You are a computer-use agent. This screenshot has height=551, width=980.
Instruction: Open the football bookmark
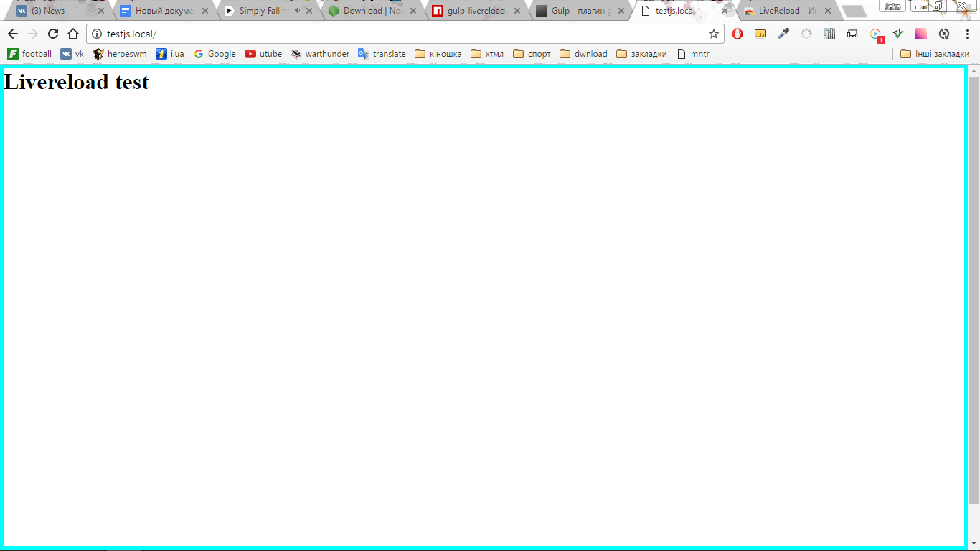click(29, 54)
